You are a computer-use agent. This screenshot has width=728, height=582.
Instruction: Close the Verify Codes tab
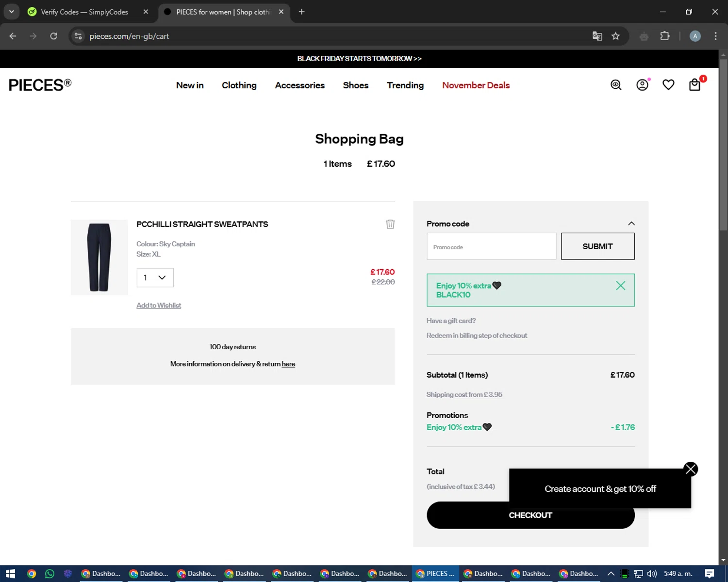pyautogui.click(x=146, y=12)
